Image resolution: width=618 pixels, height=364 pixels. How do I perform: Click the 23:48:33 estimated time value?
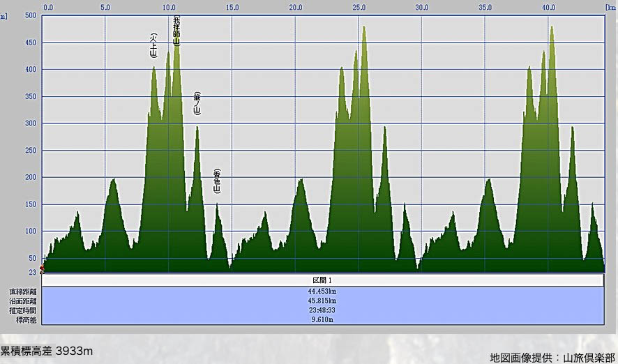tap(322, 310)
